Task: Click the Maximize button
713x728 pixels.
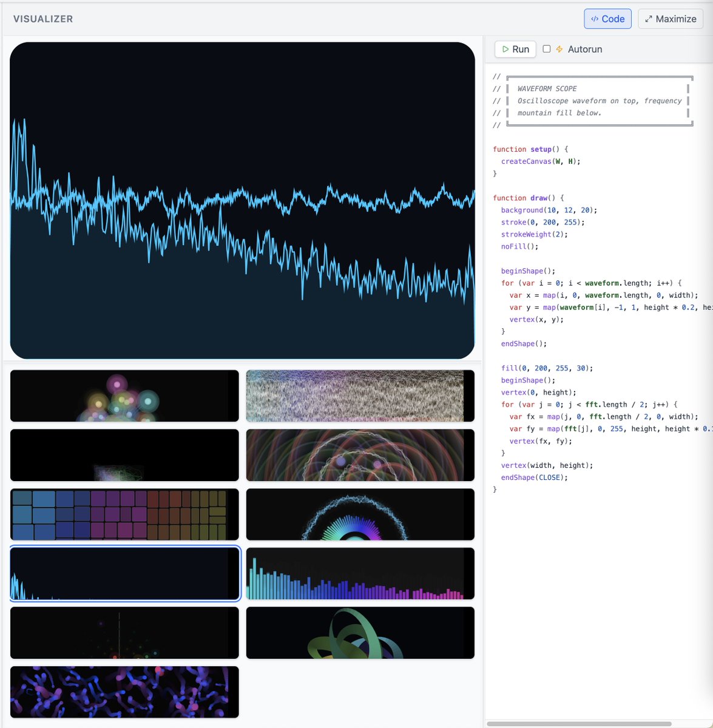Action: (x=671, y=19)
